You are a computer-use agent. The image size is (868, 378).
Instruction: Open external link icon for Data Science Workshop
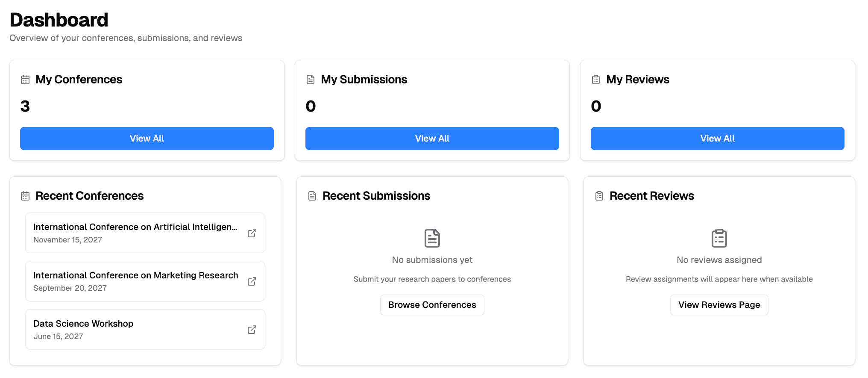click(x=252, y=330)
